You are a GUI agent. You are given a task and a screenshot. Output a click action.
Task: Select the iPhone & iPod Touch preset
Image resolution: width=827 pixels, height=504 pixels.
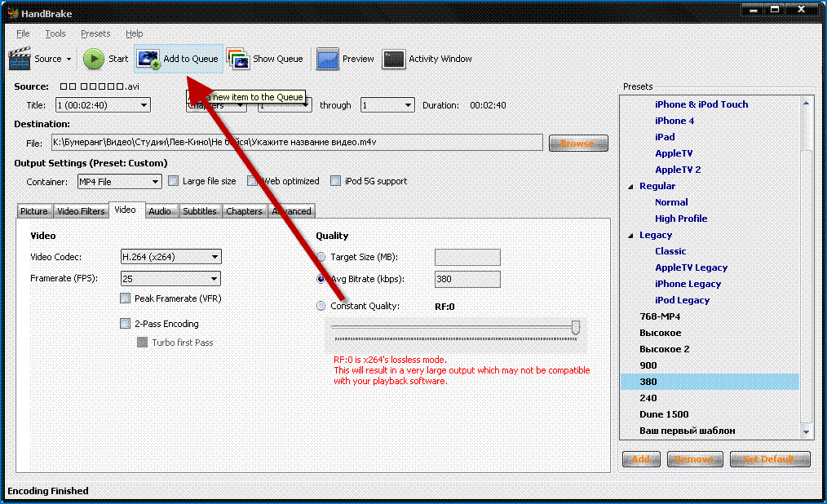click(x=701, y=104)
